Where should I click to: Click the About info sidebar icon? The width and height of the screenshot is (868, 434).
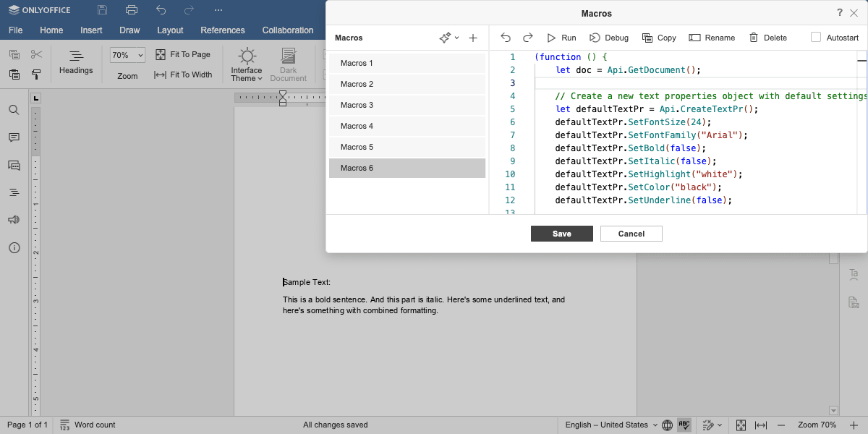click(14, 247)
